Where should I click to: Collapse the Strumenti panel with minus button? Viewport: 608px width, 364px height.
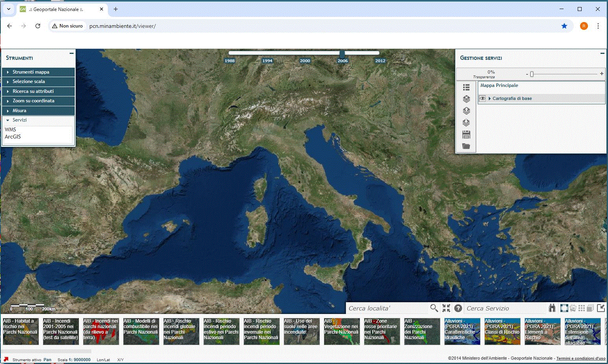71,53
